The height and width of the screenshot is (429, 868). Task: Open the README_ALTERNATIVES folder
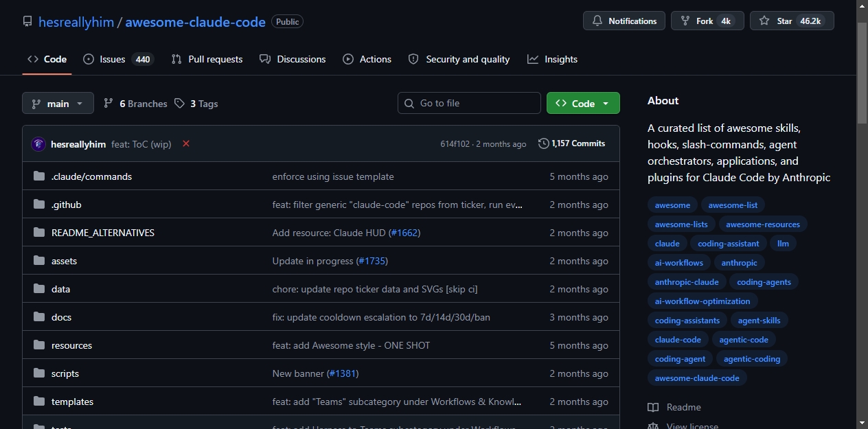(103, 233)
